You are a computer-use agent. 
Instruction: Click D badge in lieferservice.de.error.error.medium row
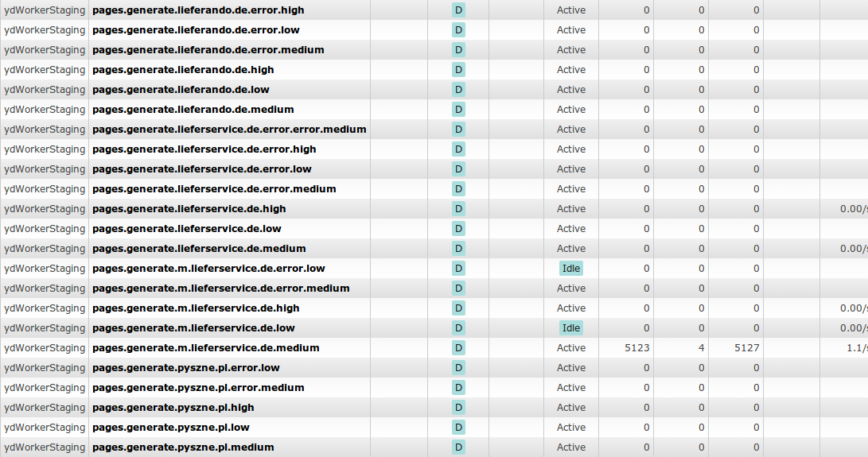click(x=458, y=130)
